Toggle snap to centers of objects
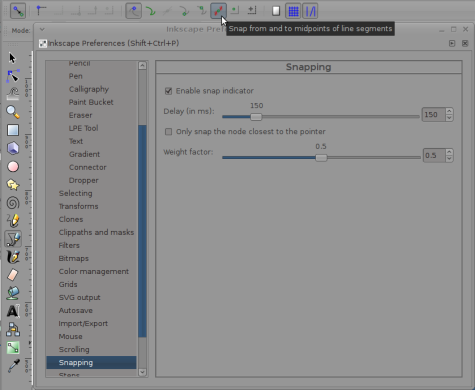The height and width of the screenshot is (390, 475). tap(235, 11)
